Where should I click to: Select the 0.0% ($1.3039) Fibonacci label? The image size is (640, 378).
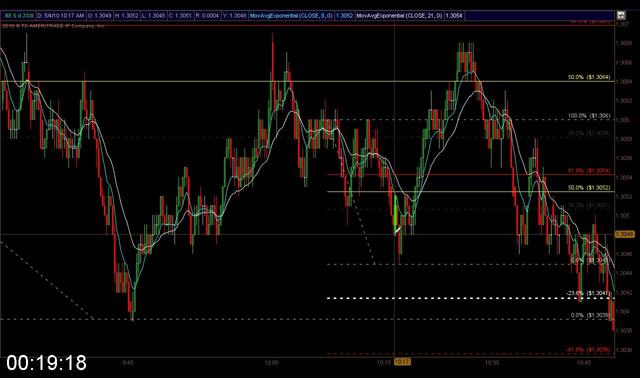[x=590, y=315]
